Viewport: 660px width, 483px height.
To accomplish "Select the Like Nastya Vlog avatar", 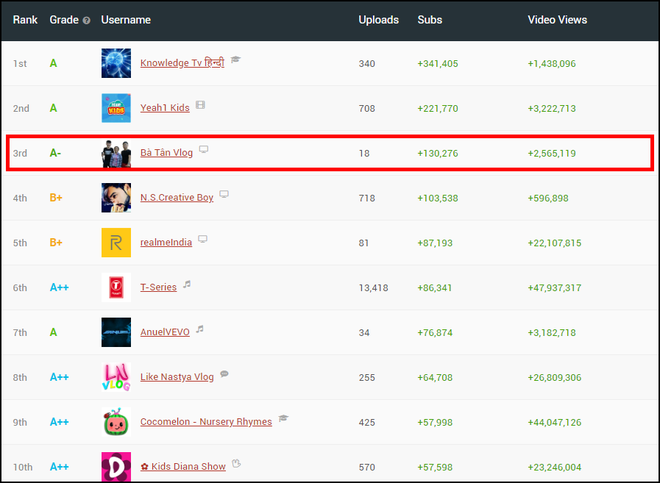I will [116, 377].
